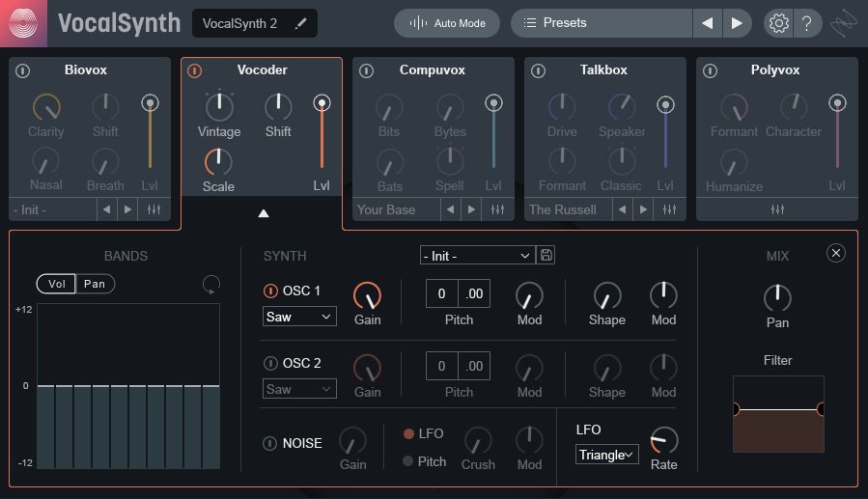Select previous Talkbox preset arrow
Screen dimensions: 868x499
coord(622,209)
